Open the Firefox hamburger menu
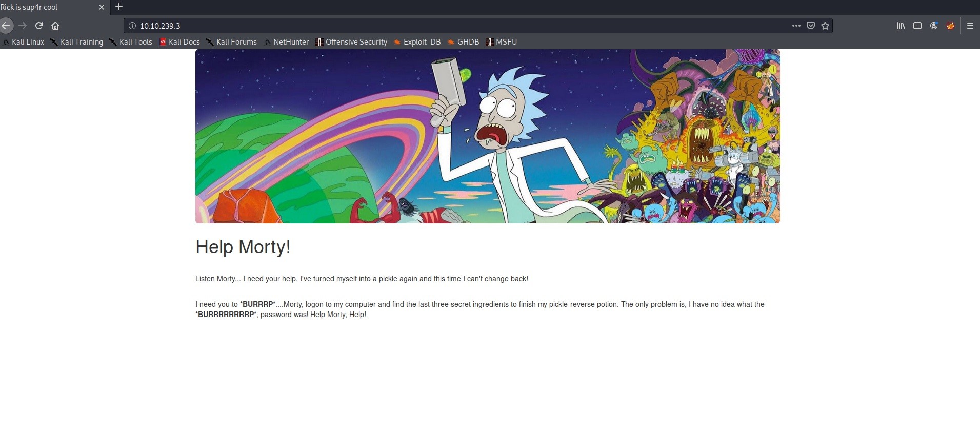980x439 pixels. [x=970, y=26]
